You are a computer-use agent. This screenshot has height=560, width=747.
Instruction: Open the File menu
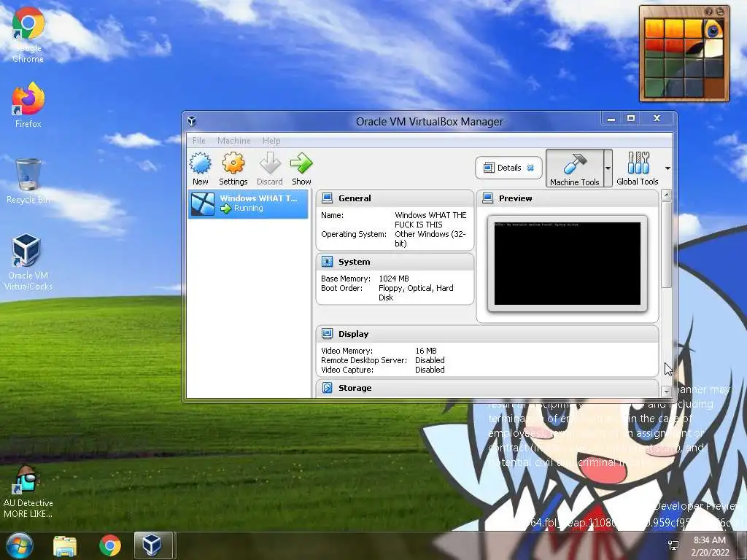click(198, 141)
